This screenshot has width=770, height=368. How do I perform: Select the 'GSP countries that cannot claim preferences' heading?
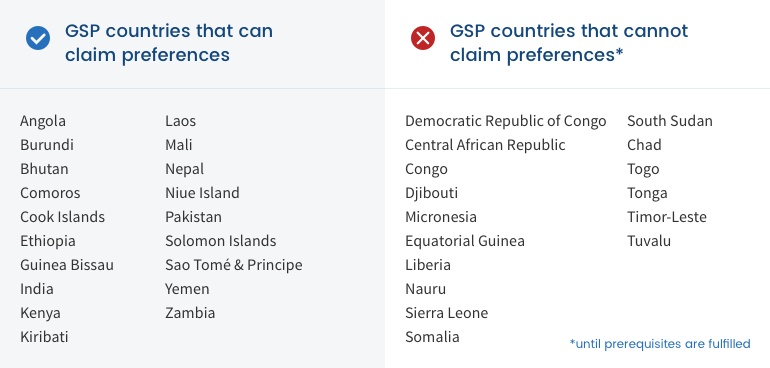(569, 43)
